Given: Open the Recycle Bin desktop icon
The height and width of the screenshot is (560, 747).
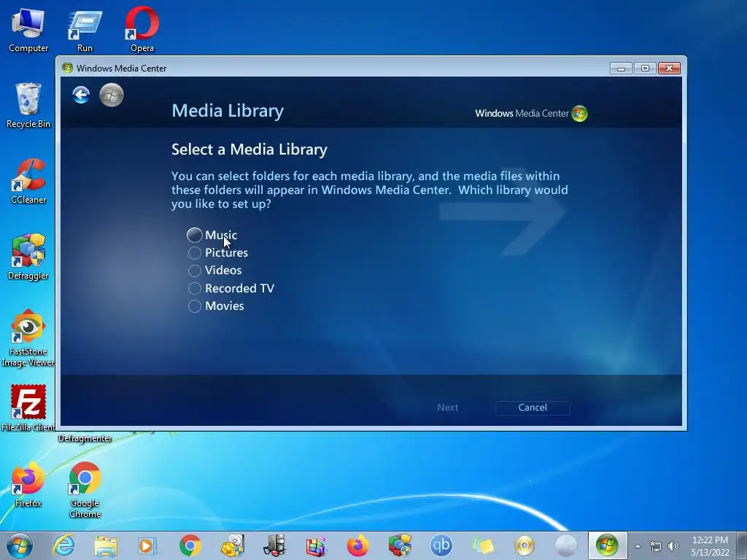Looking at the screenshot, I should point(28,106).
